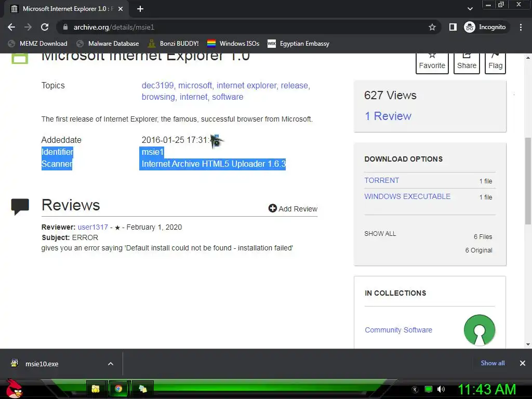Click the page vertical scrollbar thumb
The width and height of the screenshot is (532, 399).
click(528, 181)
